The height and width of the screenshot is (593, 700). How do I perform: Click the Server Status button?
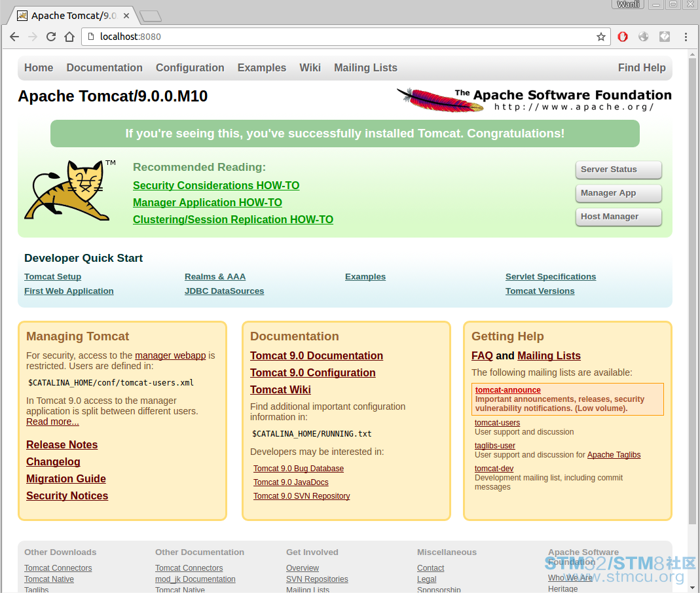[x=618, y=170]
